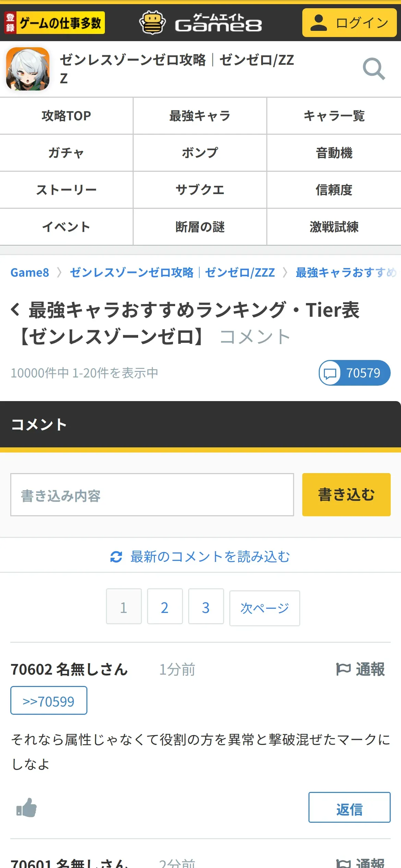Open the 最強キャラ menu item
The image size is (401, 868).
coord(200,116)
